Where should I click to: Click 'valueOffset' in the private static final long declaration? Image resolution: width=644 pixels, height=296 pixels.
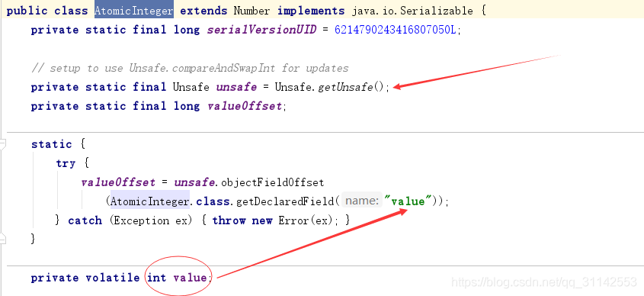245,106
